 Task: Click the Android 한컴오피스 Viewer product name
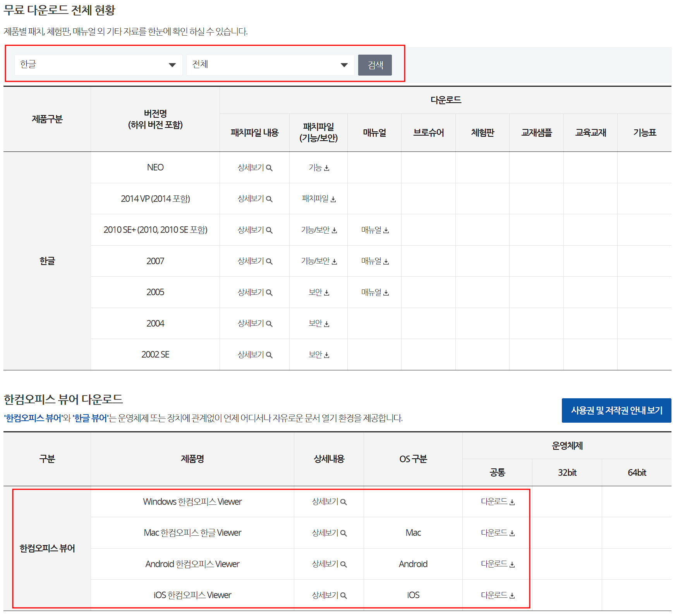[x=192, y=564]
